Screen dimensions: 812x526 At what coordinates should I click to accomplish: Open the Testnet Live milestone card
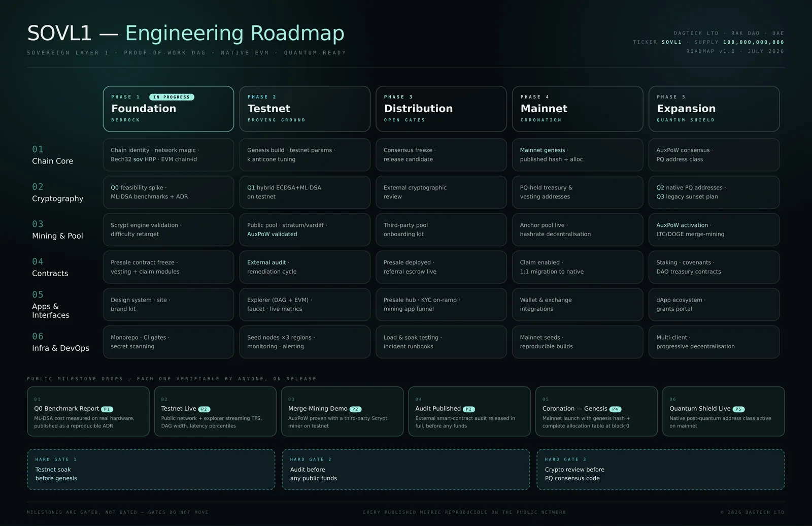[x=215, y=411]
